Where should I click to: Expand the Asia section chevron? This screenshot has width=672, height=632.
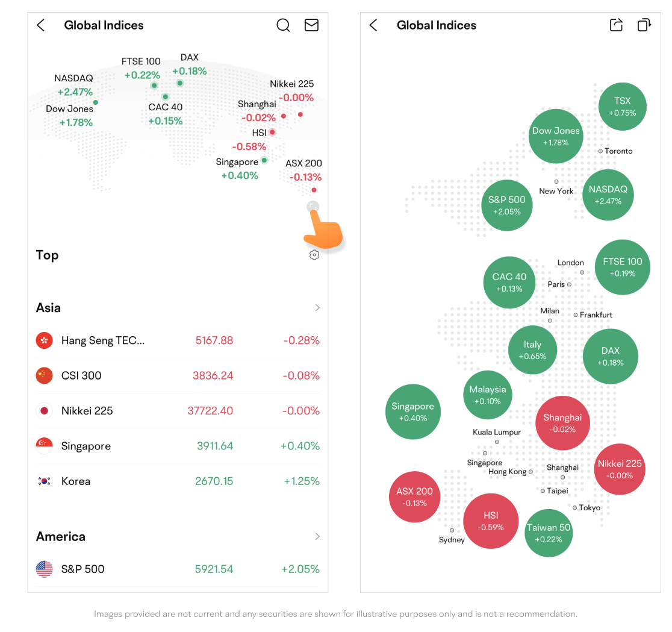pyautogui.click(x=317, y=308)
